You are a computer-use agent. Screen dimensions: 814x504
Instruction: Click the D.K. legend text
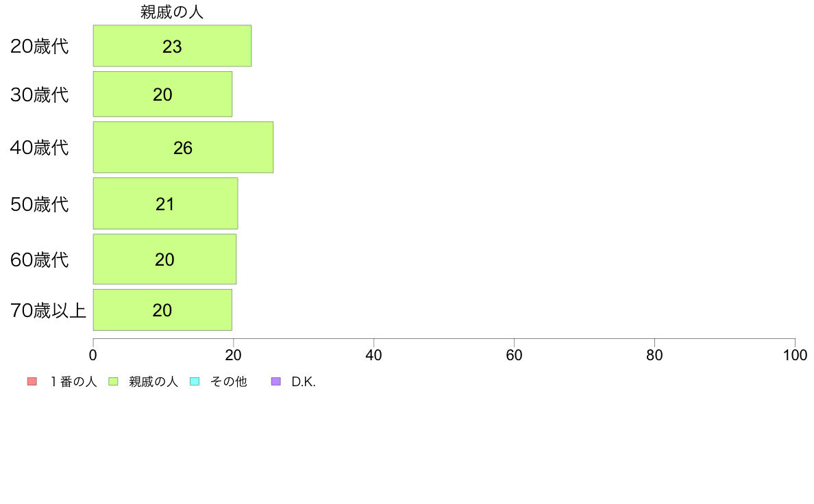coord(304,381)
